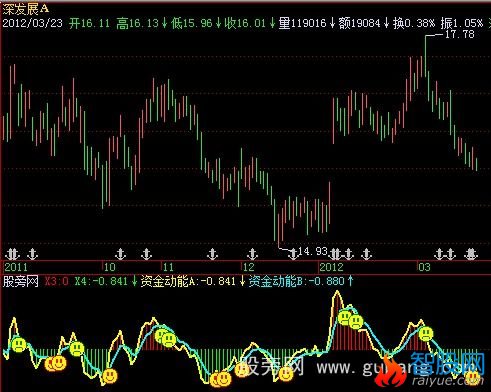Click the 17.78 peak price label

(x=460, y=34)
